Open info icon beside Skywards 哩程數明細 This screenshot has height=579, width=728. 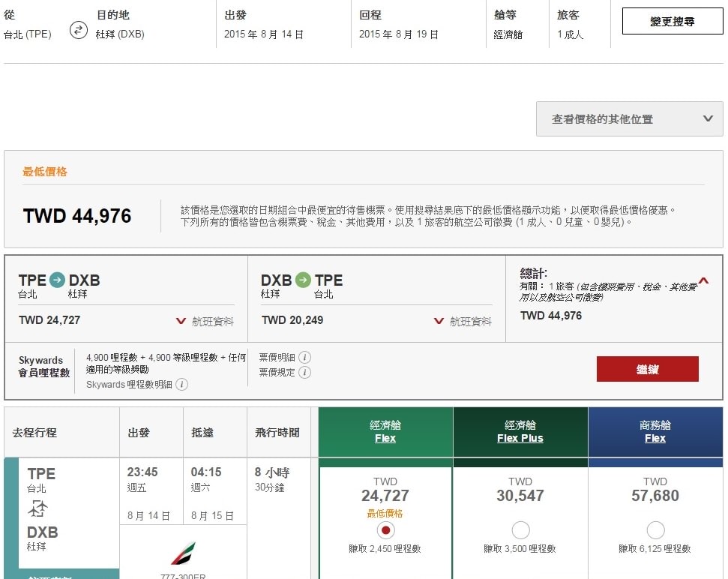pyautogui.click(x=182, y=385)
